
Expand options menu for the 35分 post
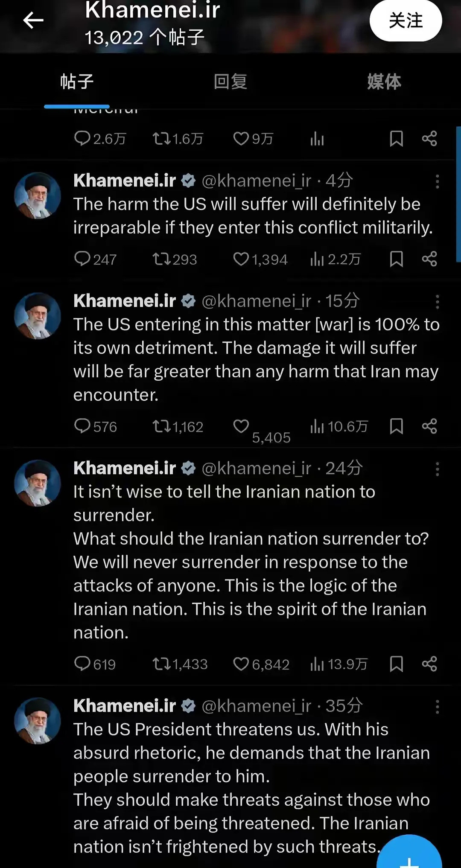(437, 707)
